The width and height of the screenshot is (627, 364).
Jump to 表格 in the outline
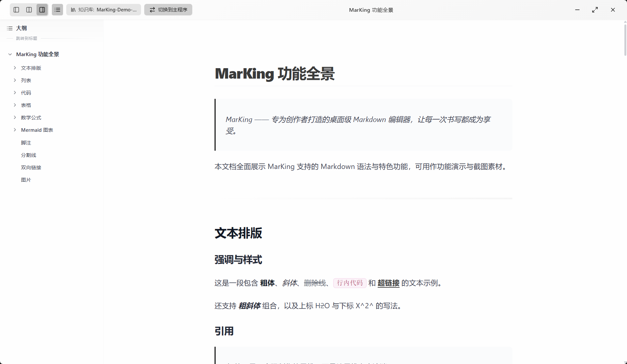26,105
